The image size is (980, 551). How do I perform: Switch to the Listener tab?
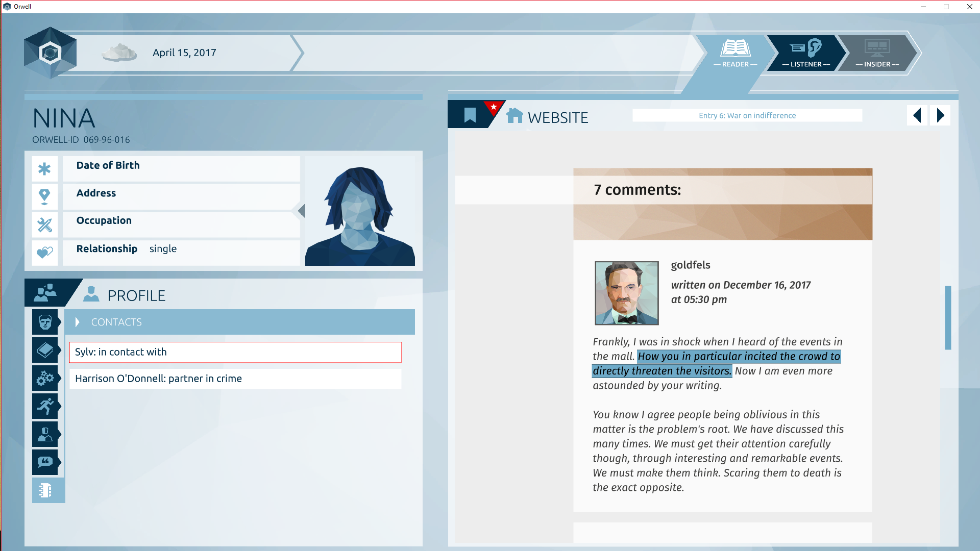click(x=806, y=53)
